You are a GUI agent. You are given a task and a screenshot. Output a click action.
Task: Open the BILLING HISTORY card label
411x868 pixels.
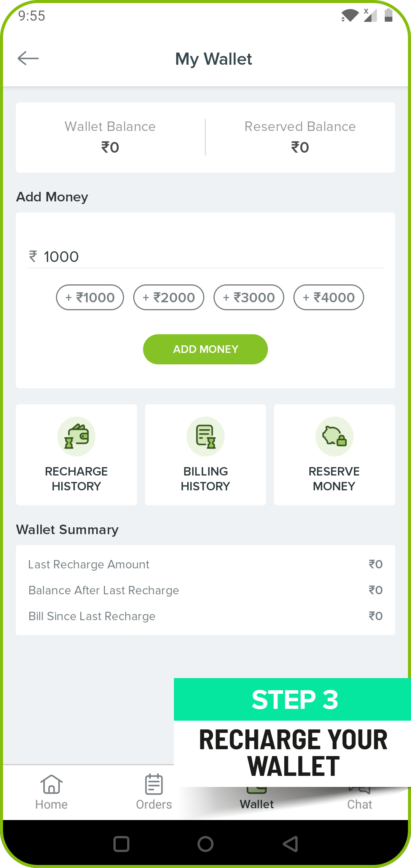[205, 479]
